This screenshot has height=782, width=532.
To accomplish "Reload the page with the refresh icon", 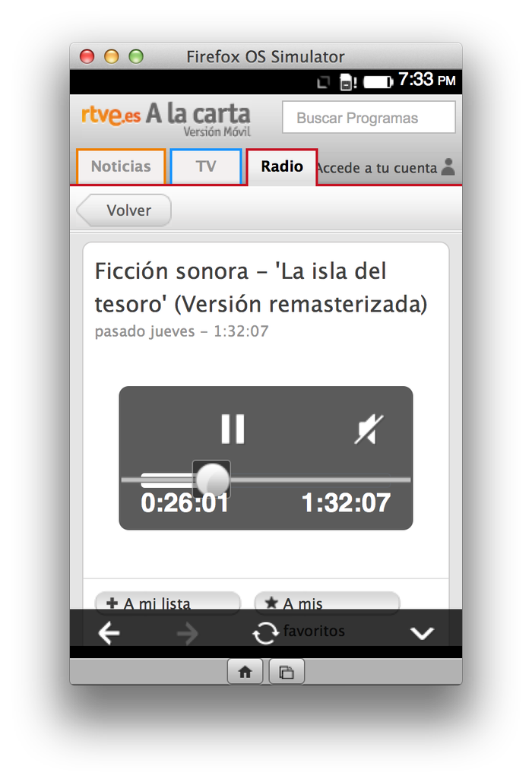I will pyautogui.click(x=265, y=633).
